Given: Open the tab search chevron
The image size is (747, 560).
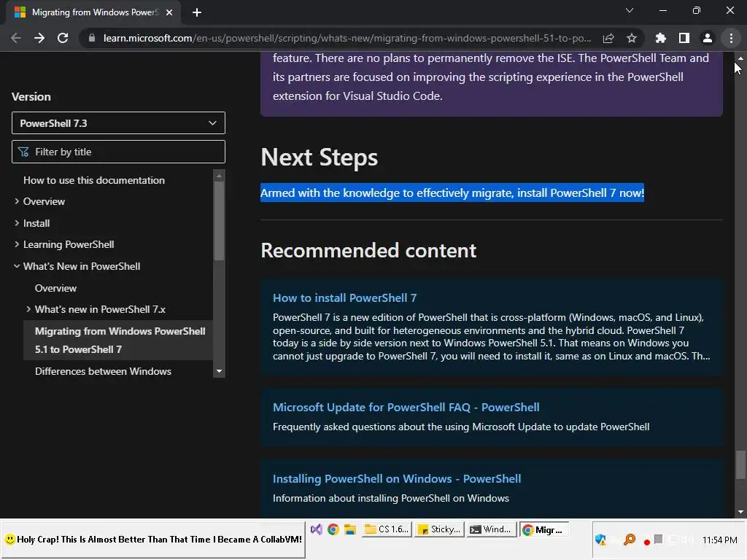Looking at the screenshot, I should pos(630,10).
